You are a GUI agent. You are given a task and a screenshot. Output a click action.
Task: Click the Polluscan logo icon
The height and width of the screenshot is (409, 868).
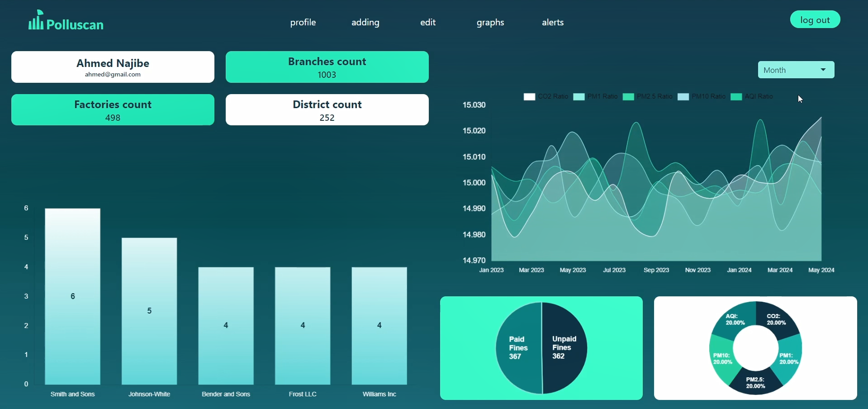pyautogui.click(x=36, y=19)
